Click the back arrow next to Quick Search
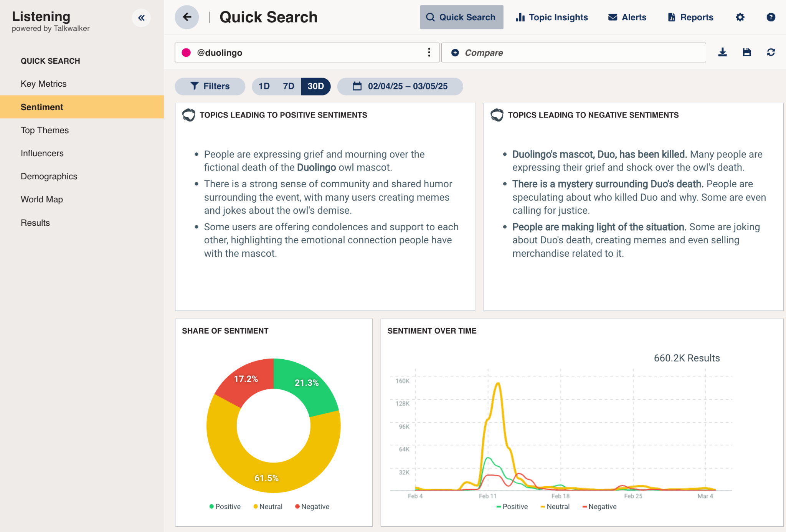Viewport: 786px width, 532px height. (187, 17)
